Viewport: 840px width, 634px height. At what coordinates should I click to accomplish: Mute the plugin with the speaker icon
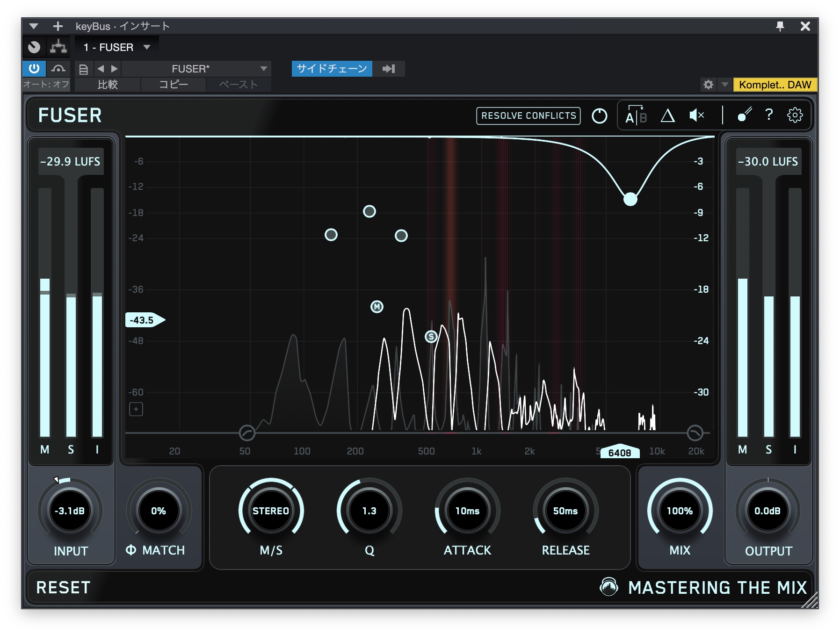pos(696,115)
